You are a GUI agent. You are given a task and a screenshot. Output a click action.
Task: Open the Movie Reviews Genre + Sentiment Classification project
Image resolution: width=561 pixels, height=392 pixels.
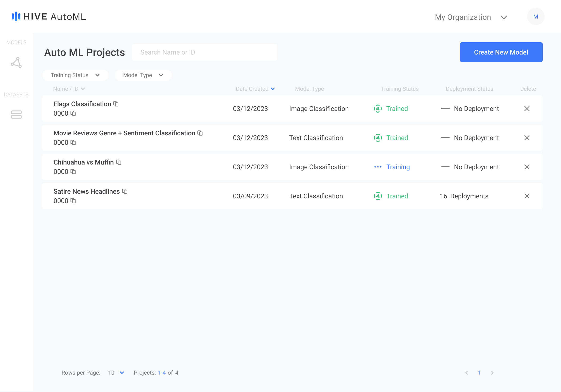[124, 133]
